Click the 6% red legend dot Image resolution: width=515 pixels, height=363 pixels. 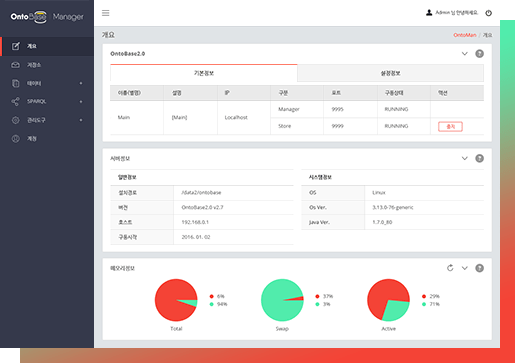pyautogui.click(x=211, y=296)
